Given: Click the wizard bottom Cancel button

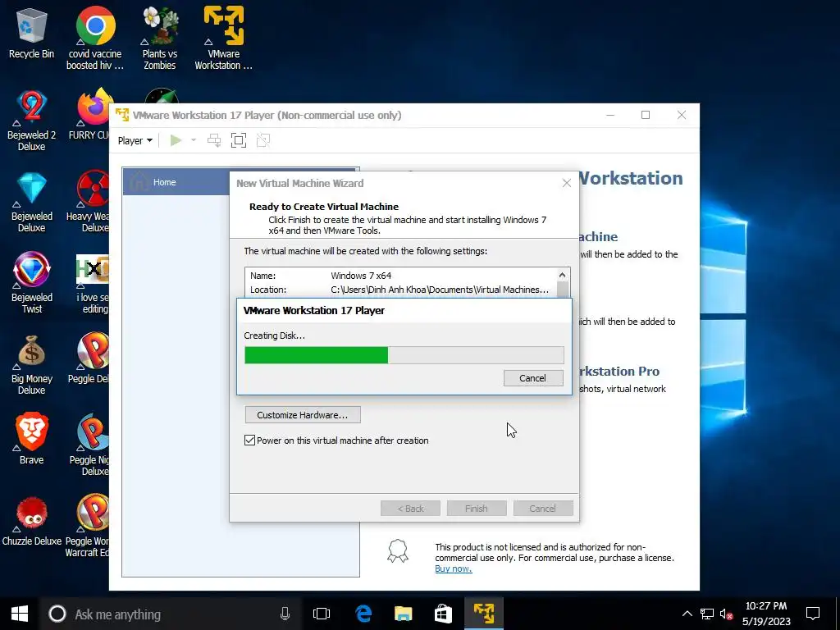Looking at the screenshot, I should [543, 509].
